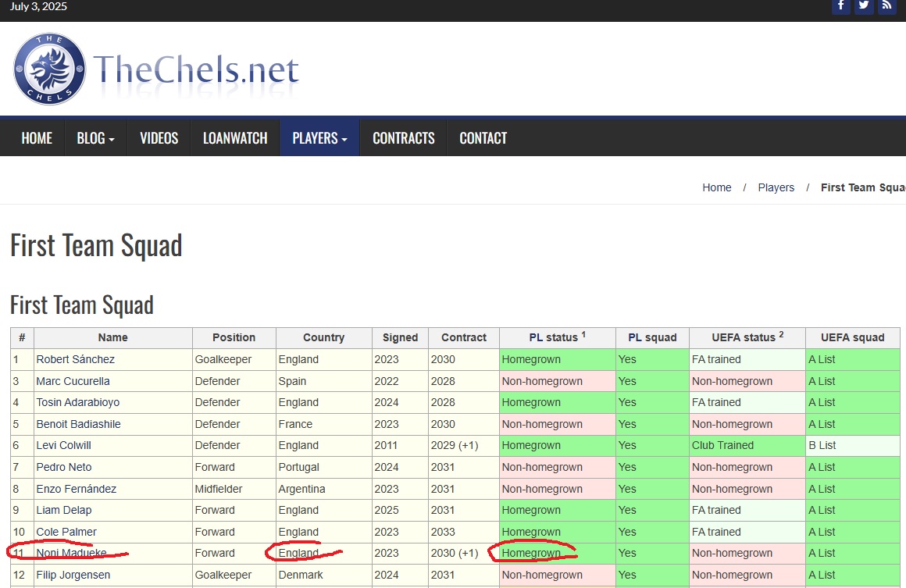The height and width of the screenshot is (588, 906).
Task: Open Tosin Adarabioyo player link
Action: pyautogui.click(x=78, y=403)
